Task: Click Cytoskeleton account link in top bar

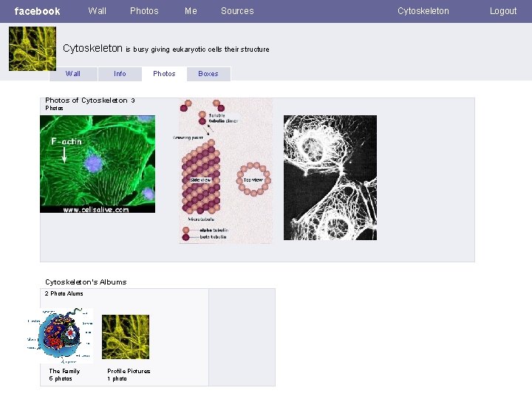Action: coord(423,11)
